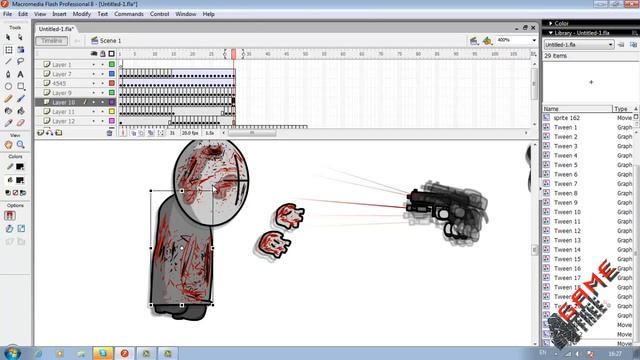Open the Flash taskbar button

pyautogui.click(x=124, y=353)
